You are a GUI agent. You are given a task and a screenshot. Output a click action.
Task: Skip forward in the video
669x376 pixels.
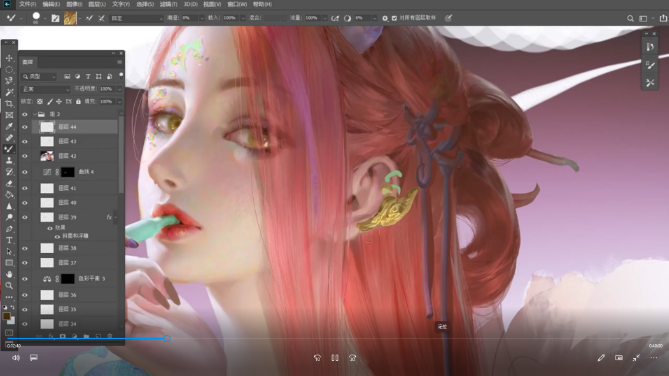tap(352, 358)
